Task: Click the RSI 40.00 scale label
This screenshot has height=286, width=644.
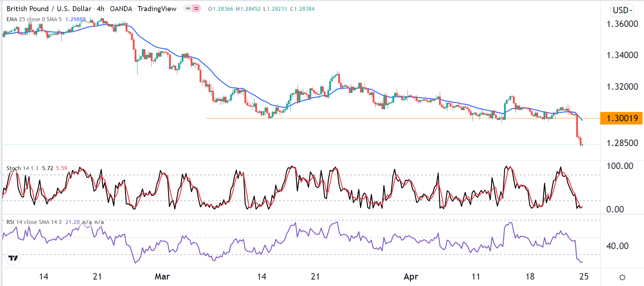Action: [x=617, y=246]
